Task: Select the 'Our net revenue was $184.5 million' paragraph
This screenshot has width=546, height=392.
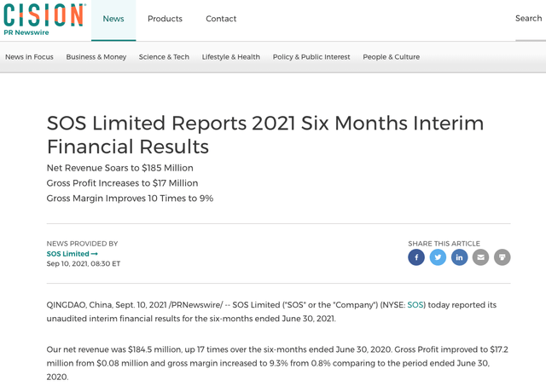Action: [277, 363]
